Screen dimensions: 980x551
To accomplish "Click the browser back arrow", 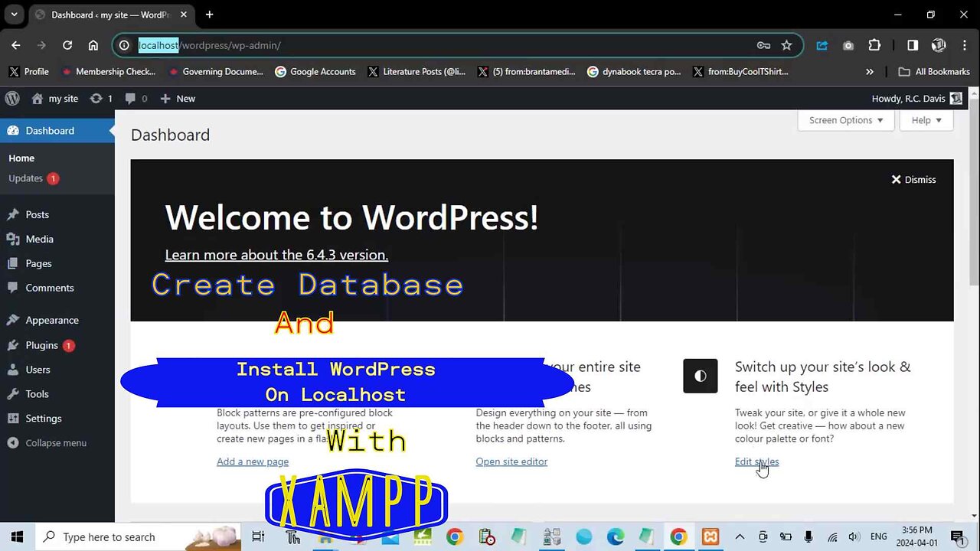I will click(x=16, y=45).
